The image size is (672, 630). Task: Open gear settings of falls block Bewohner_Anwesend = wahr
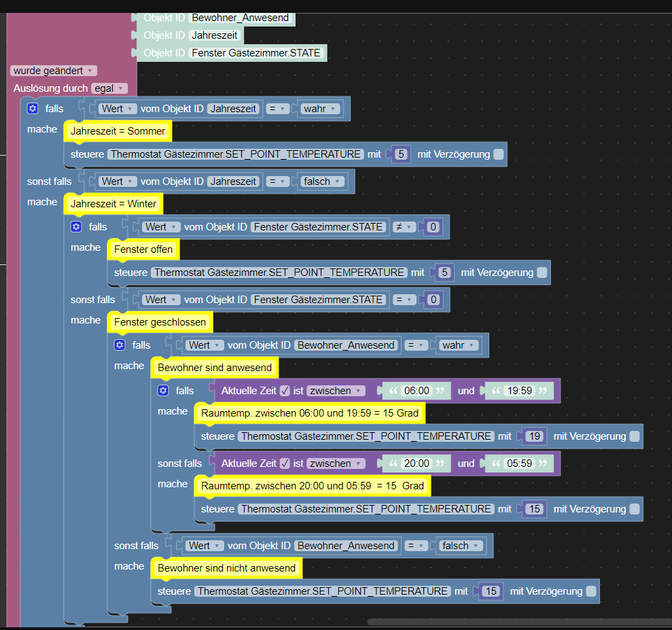pos(120,345)
